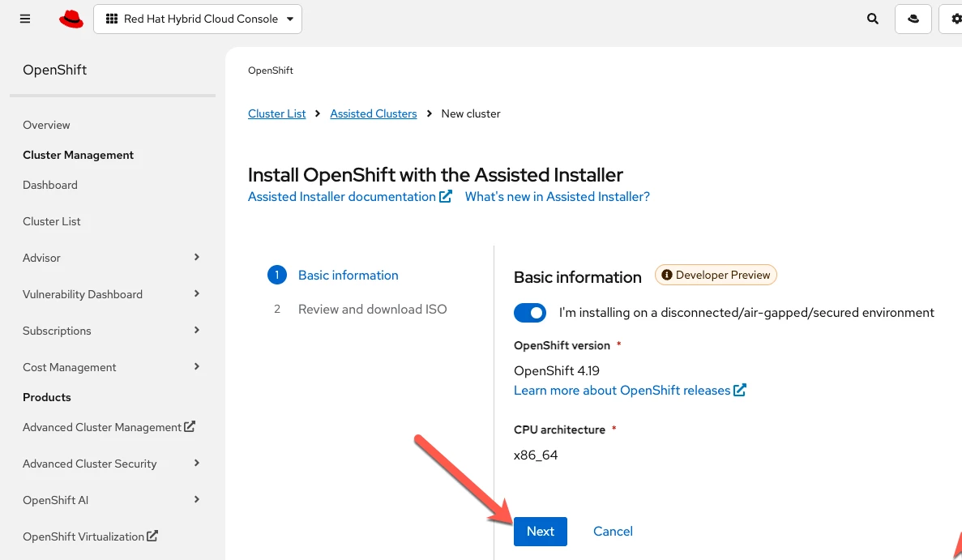Click the Developer Preview badge
This screenshot has width=962, height=560.
click(x=716, y=275)
